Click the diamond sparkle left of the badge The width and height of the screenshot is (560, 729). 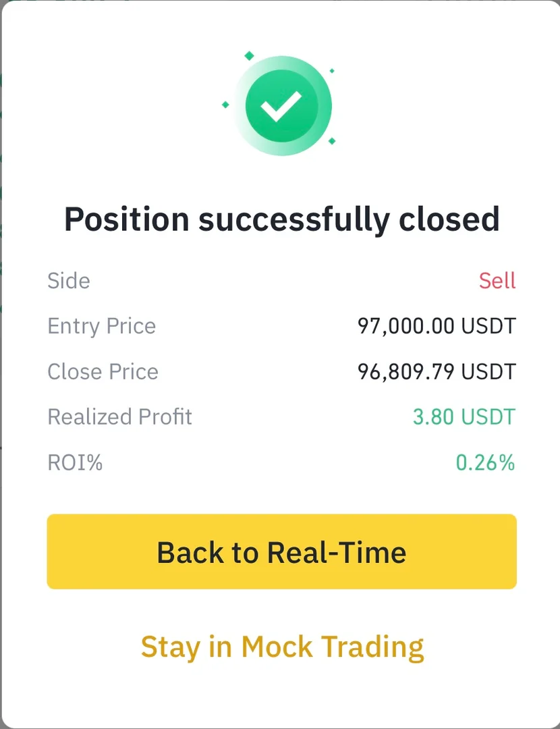(225, 105)
